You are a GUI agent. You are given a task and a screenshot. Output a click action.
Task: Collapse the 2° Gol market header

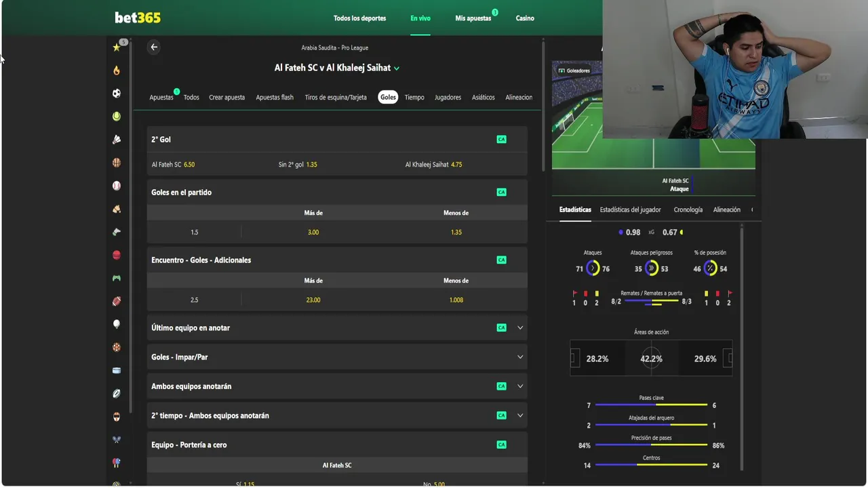pyautogui.click(x=337, y=139)
